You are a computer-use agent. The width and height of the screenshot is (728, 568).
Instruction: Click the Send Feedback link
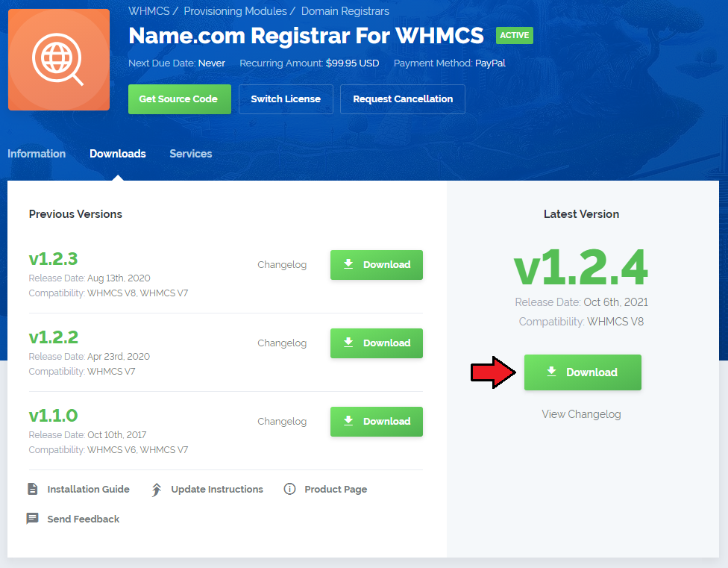84,519
